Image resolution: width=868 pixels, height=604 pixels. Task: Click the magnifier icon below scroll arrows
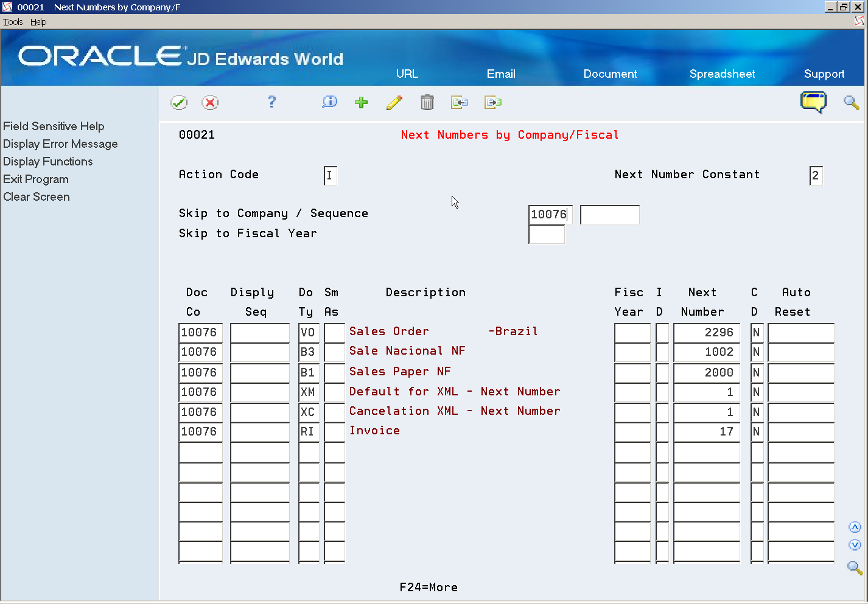point(855,568)
